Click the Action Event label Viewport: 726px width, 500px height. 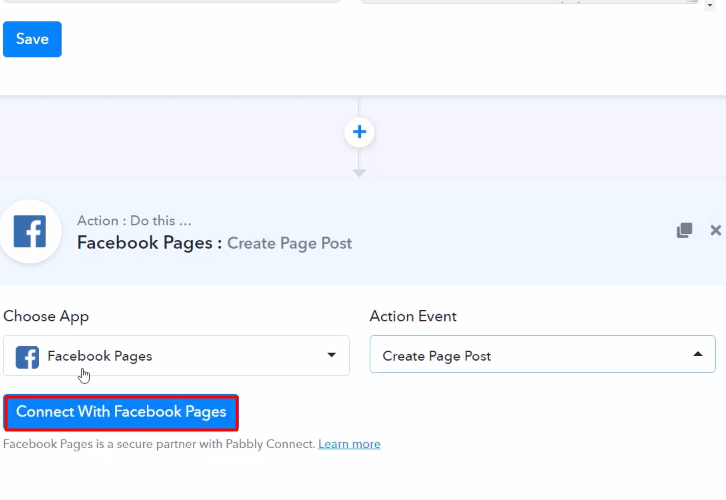coord(413,316)
